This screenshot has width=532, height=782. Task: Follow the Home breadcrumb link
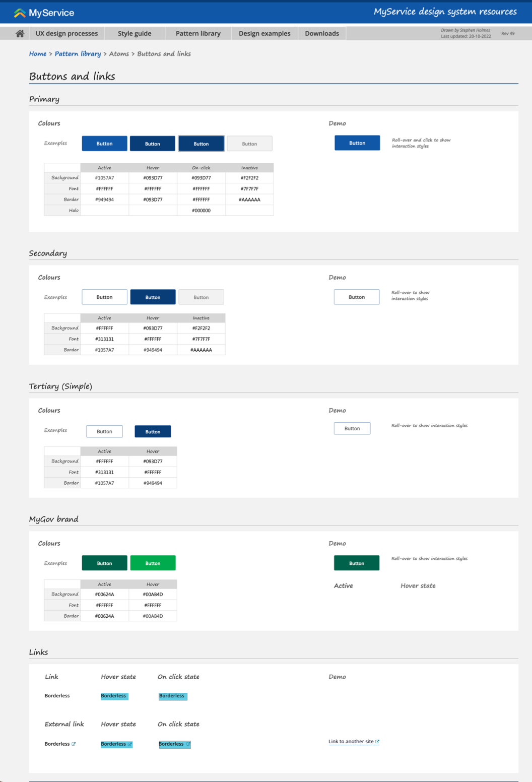(x=38, y=53)
